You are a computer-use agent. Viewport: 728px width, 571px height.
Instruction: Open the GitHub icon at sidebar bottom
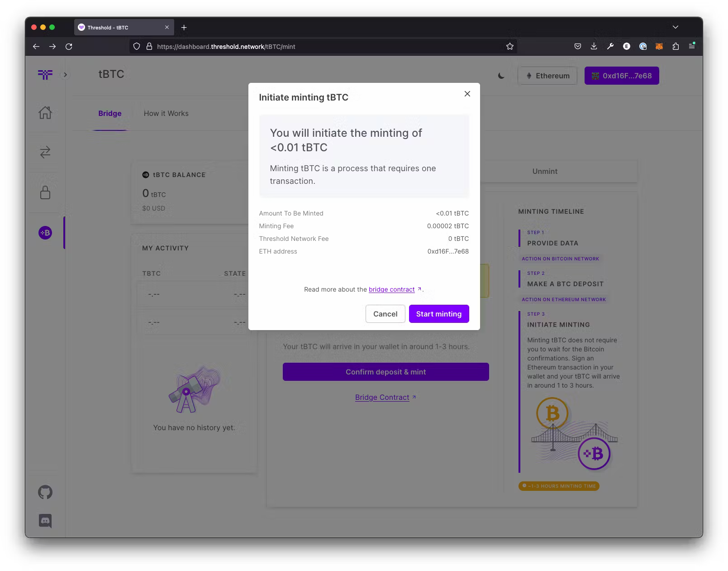tap(45, 492)
